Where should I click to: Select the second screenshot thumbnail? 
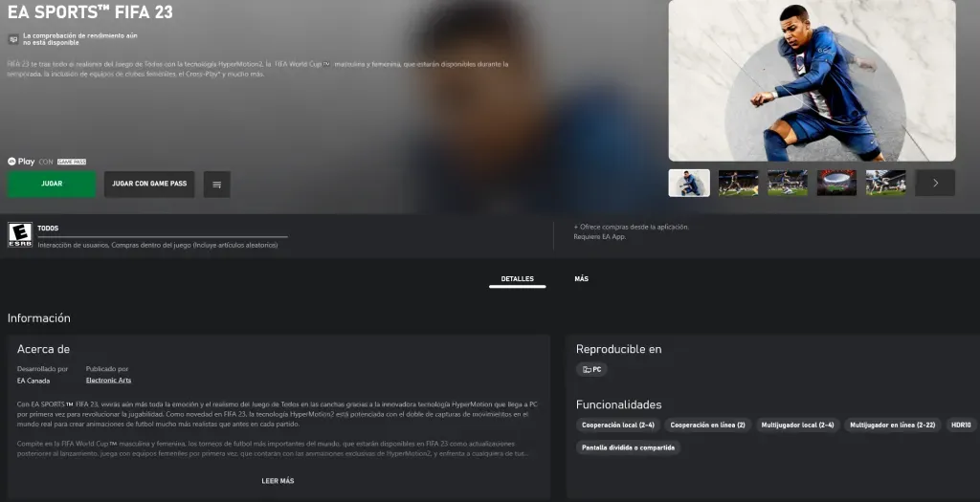click(x=738, y=183)
